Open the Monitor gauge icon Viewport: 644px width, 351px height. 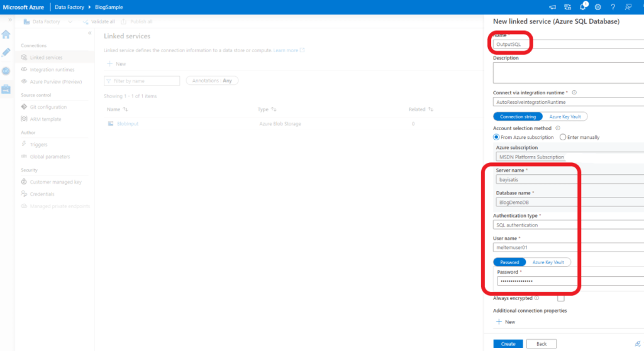click(6, 70)
